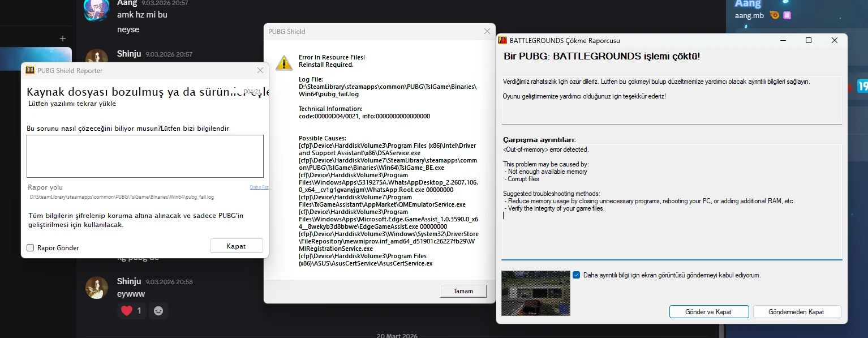Enable the Rapor Gönder checkbox
Screen dimensions: 868x338
31,248
